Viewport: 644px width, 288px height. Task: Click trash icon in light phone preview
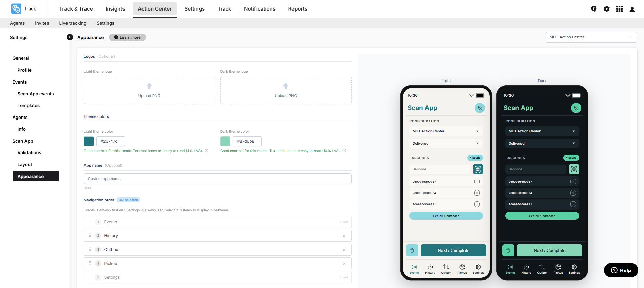(x=412, y=250)
